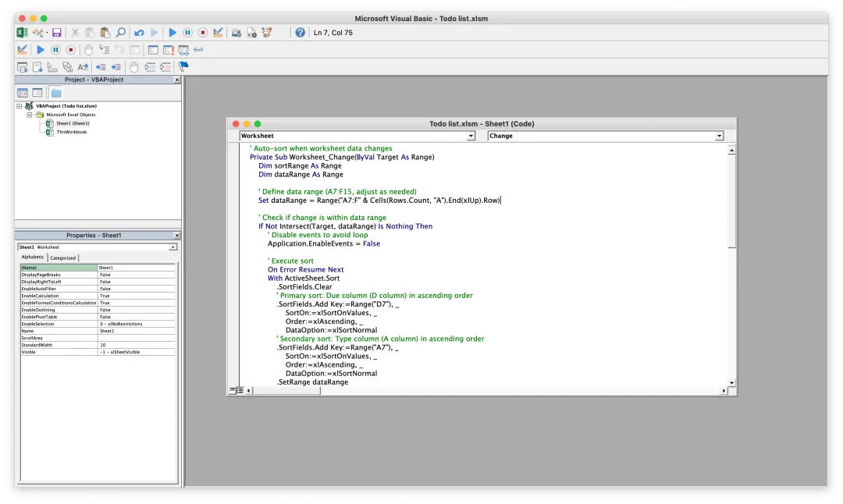The image size is (843, 504).
Task: Click the Cut scissors icon
Action: [x=75, y=32]
